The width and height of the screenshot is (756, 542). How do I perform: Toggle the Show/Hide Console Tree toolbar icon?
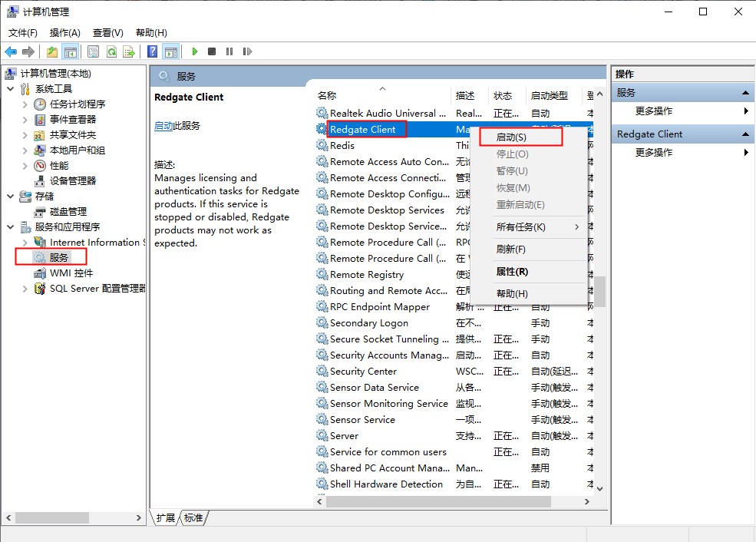click(71, 51)
